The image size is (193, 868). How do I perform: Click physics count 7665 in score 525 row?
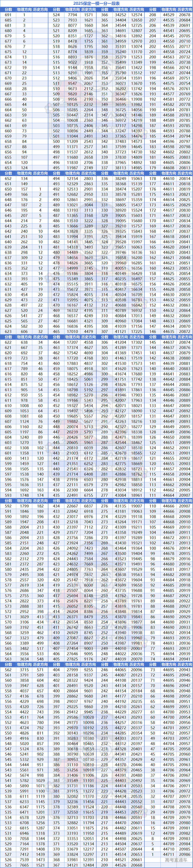pos(24,865)
